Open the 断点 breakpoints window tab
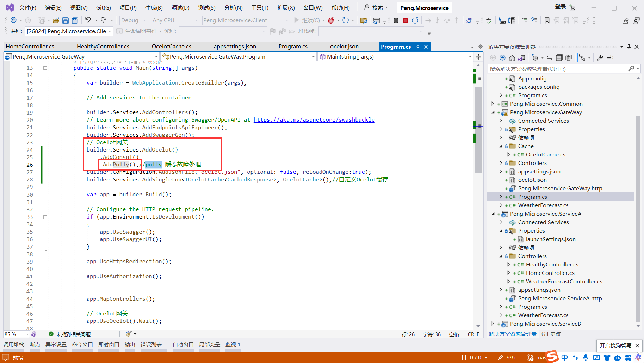Viewport: 644px width, 363px height. 35,345
